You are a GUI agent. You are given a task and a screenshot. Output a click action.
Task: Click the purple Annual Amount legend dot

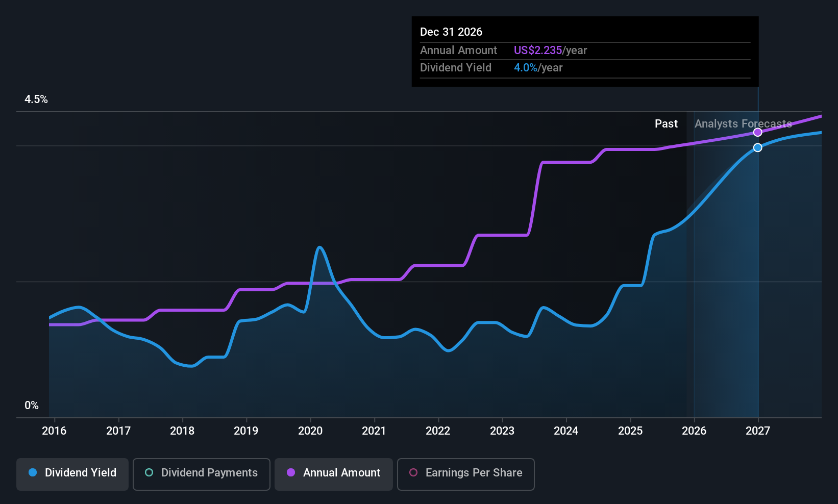pyautogui.click(x=291, y=473)
